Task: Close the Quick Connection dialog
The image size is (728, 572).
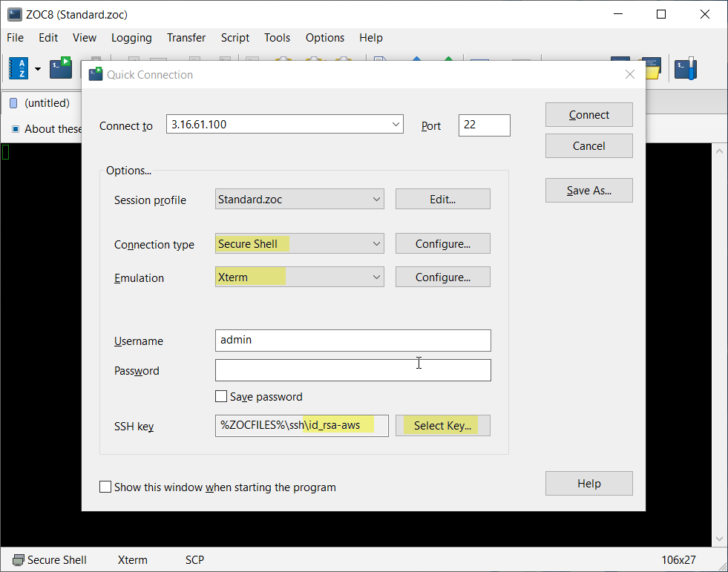Action: coord(629,74)
